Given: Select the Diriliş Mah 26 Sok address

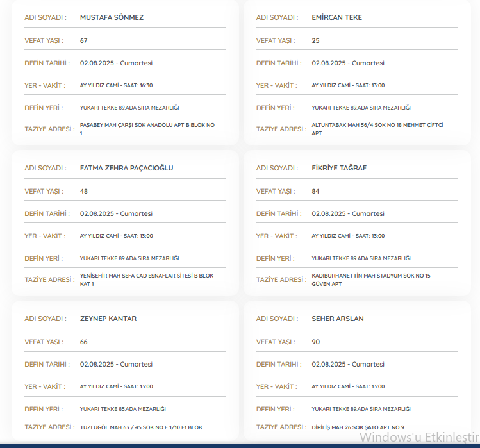Looking at the screenshot, I should click(358, 427).
